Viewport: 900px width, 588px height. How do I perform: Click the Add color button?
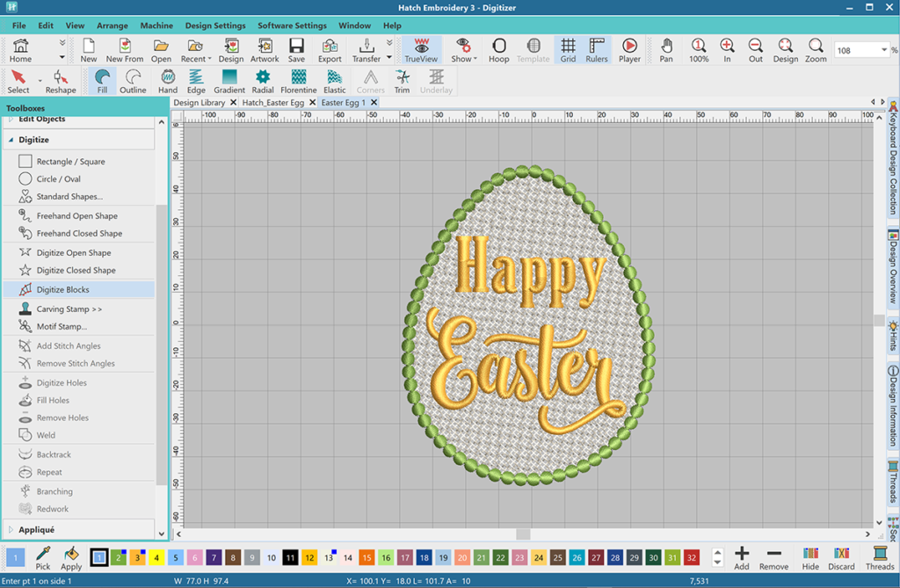(741, 557)
